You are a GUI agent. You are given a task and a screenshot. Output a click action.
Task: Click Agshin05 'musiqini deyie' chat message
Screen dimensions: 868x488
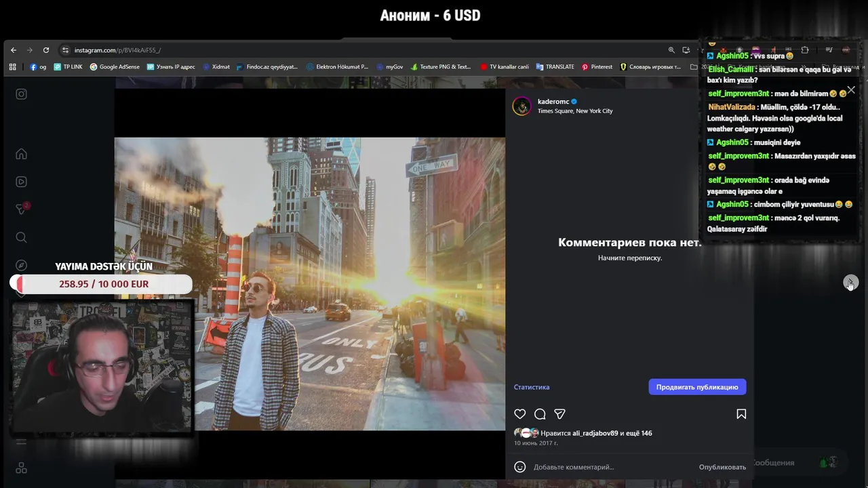[754, 142]
